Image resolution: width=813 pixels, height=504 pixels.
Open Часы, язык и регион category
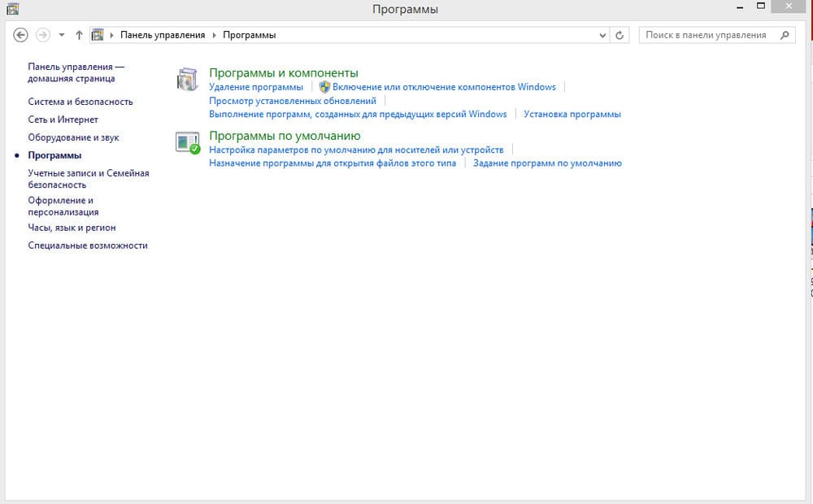click(72, 228)
